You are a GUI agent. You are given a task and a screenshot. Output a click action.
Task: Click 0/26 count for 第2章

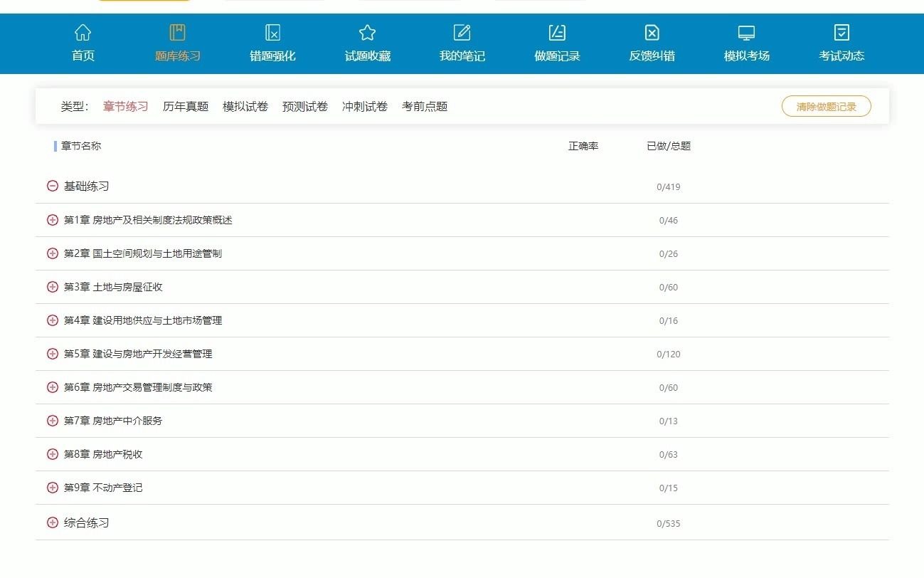pyautogui.click(x=669, y=254)
